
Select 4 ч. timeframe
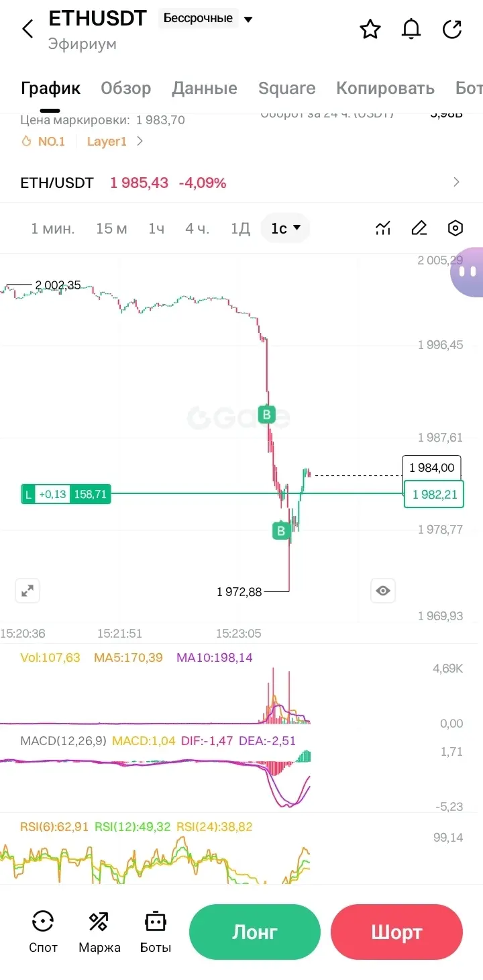(x=197, y=228)
